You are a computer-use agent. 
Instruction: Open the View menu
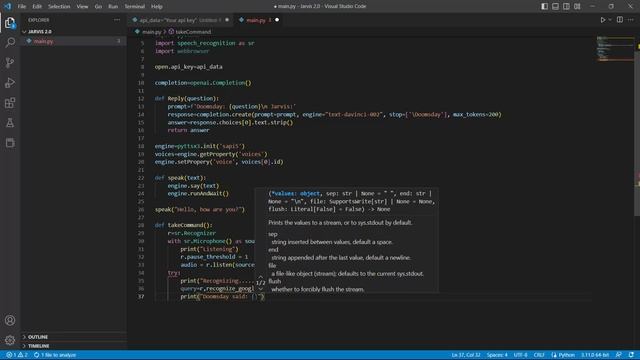82,6
